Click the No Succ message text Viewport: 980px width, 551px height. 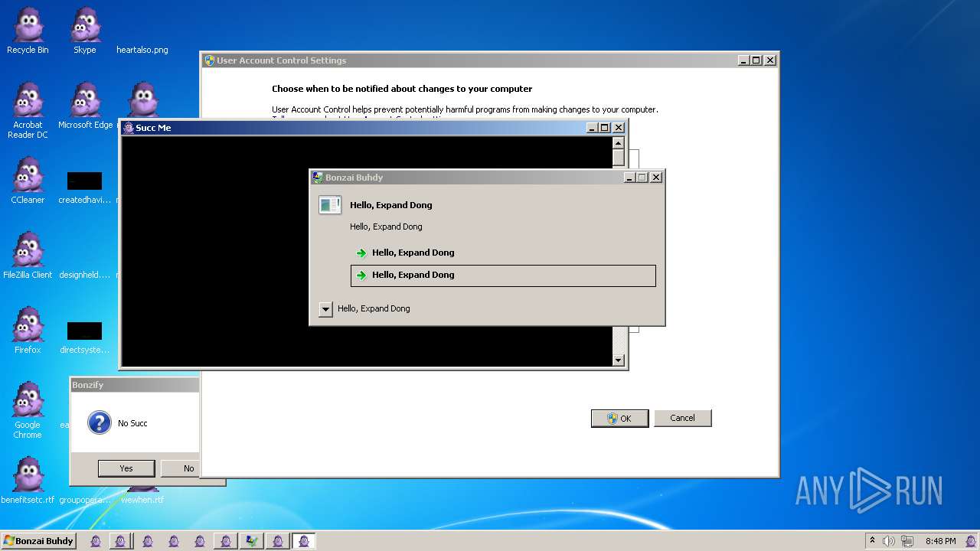tap(132, 423)
